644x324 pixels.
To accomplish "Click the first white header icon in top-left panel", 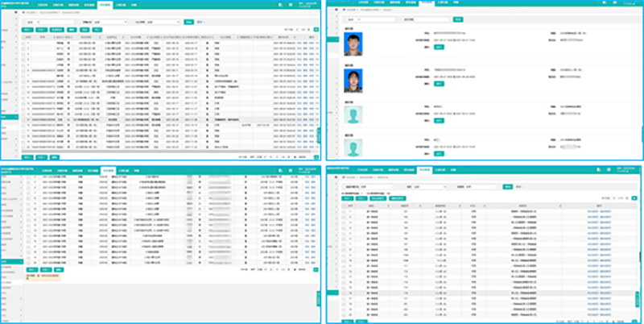I will (278, 5).
